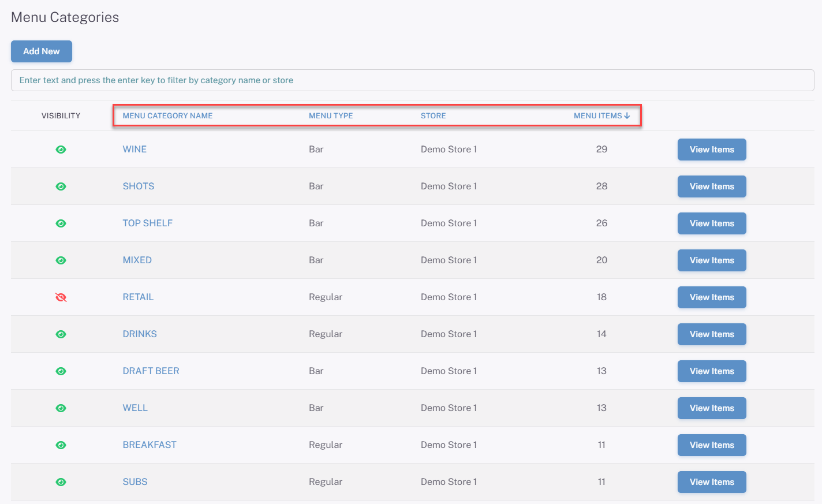This screenshot has height=504, width=822.
Task: Open the BREAKFAST category link
Action: pyautogui.click(x=150, y=445)
